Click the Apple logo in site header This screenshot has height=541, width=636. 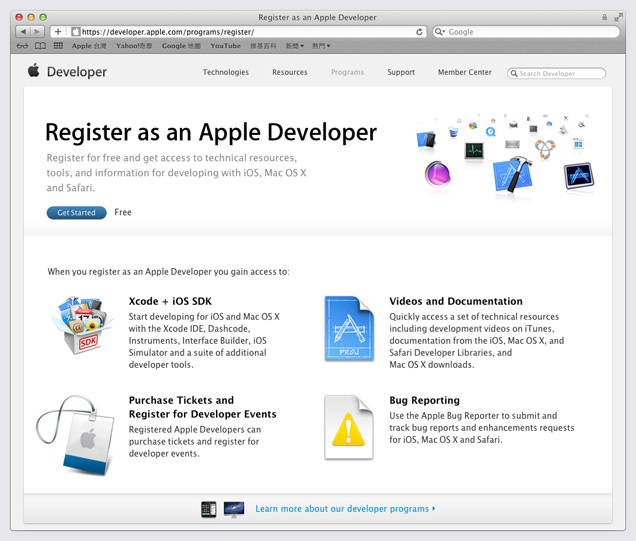pos(34,70)
